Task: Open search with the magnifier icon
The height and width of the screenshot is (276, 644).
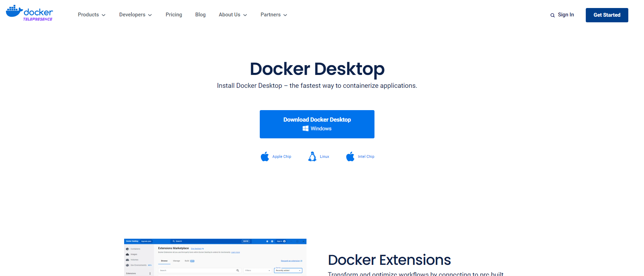Action: pos(552,15)
